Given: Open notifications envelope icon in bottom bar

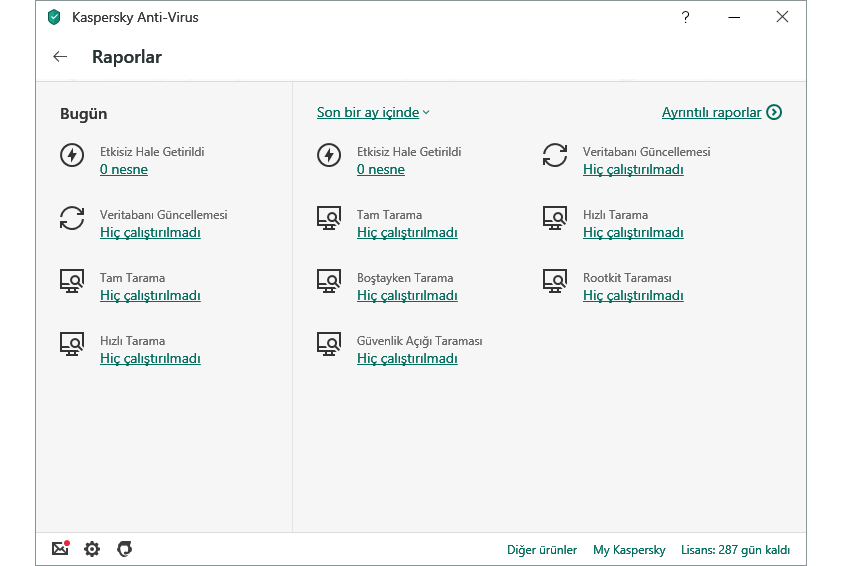Looking at the screenshot, I should coord(60,549).
